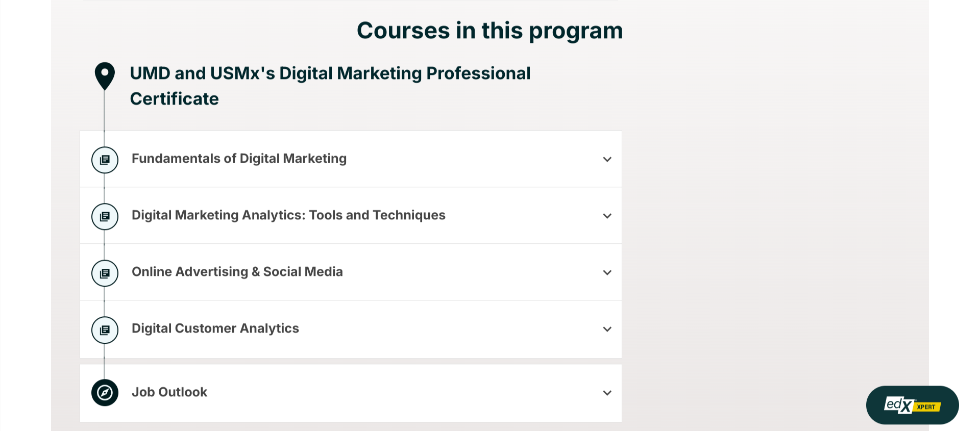Click the Digital Marketing Professional Certificate heading
This screenshot has width=980, height=431.
(330, 86)
